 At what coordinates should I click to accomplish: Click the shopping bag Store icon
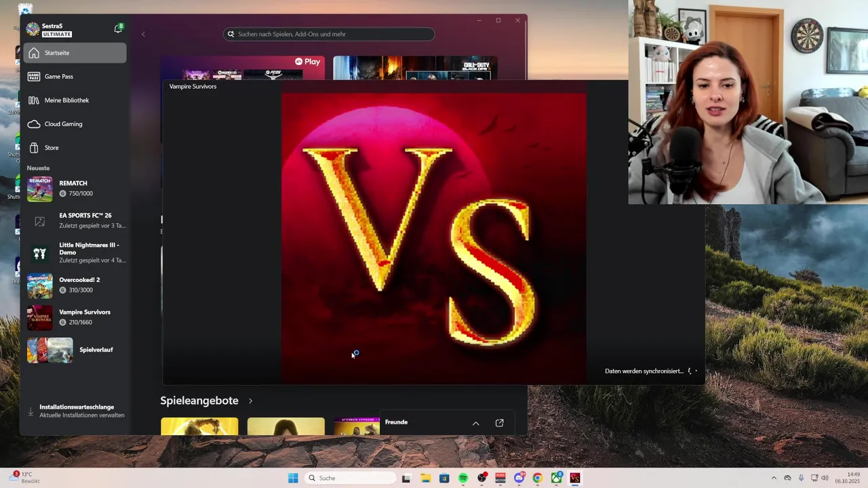pos(34,148)
